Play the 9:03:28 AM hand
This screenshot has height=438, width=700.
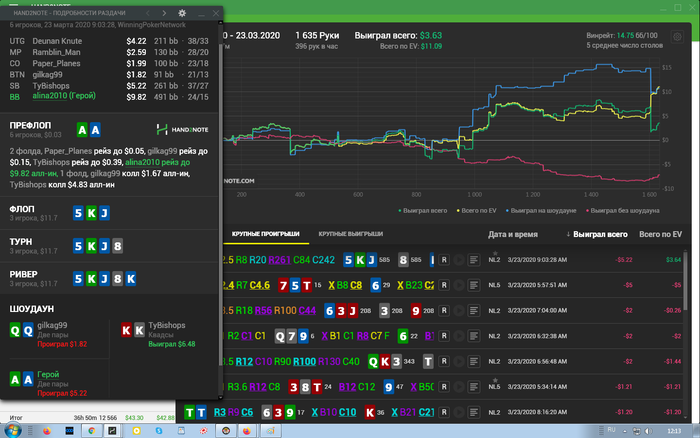[x=458, y=259]
